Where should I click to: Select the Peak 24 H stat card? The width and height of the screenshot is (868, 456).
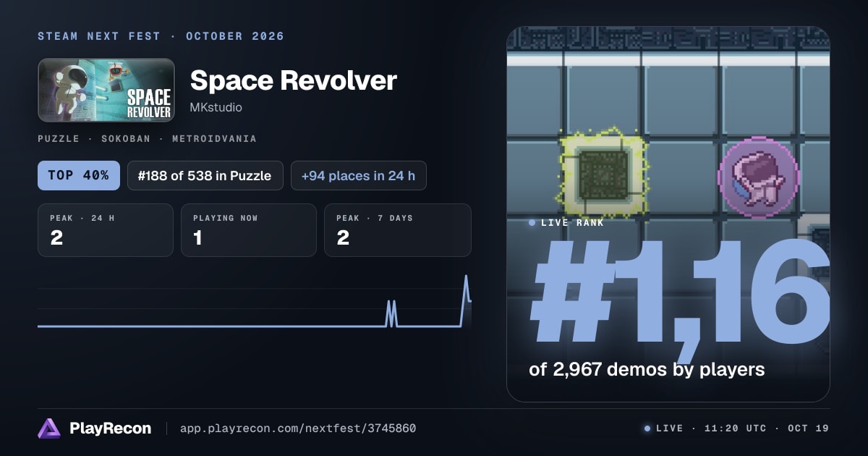pyautogui.click(x=106, y=230)
